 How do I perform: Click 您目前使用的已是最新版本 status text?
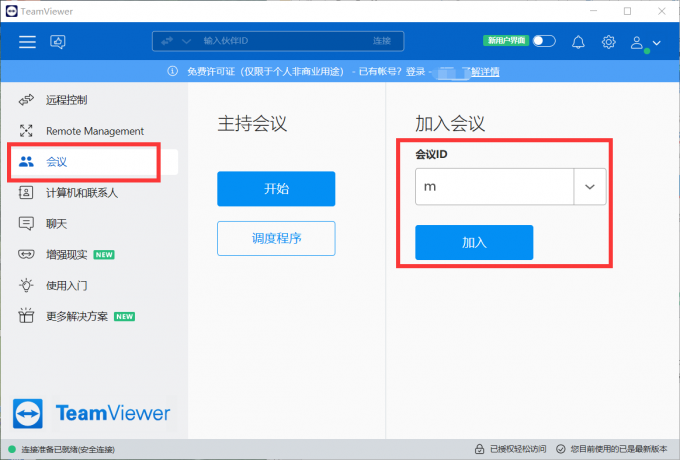[619, 449]
